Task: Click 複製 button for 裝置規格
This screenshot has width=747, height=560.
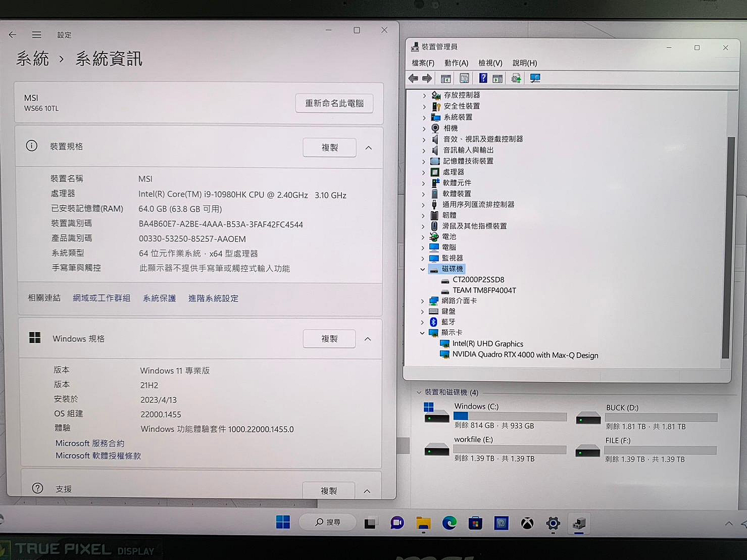Action: [329, 147]
